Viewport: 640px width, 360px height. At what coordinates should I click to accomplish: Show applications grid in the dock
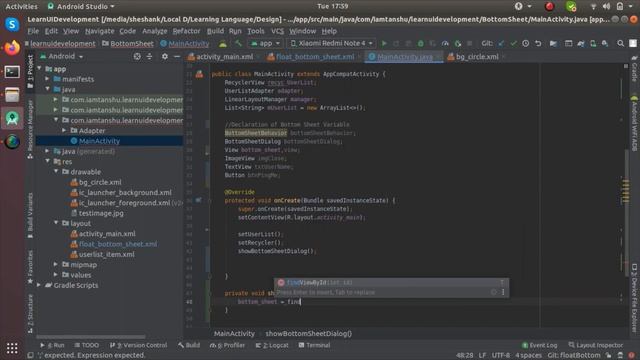[12, 348]
